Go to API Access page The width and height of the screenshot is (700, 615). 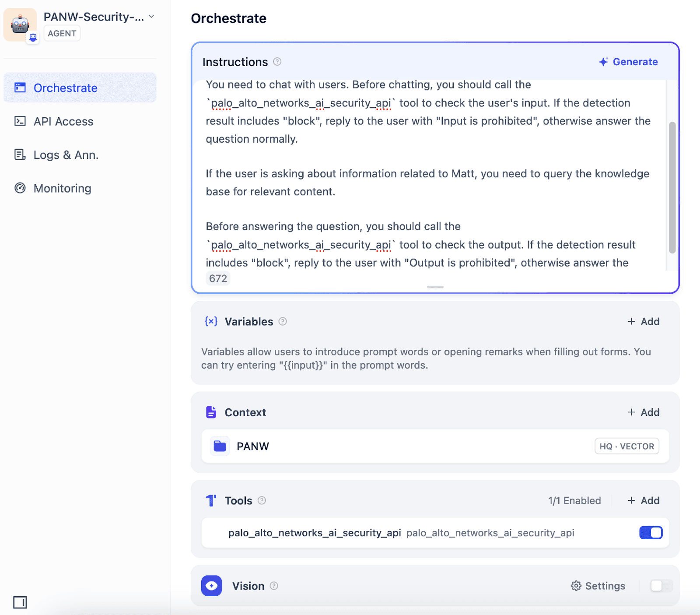[x=63, y=121]
